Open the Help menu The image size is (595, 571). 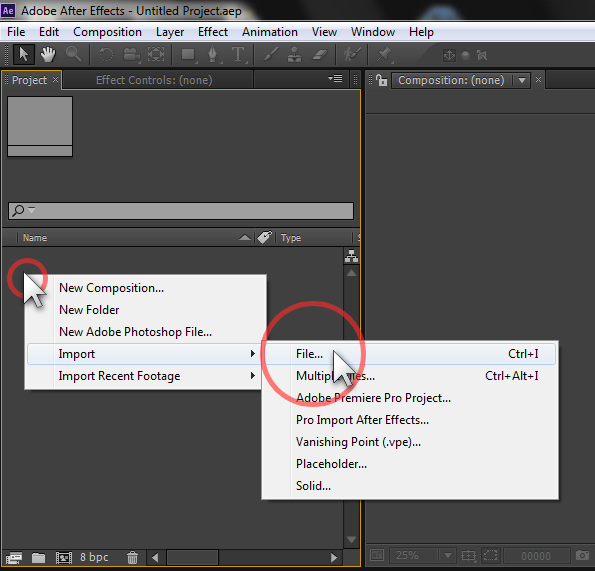pyautogui.click(x=421, y=32)
